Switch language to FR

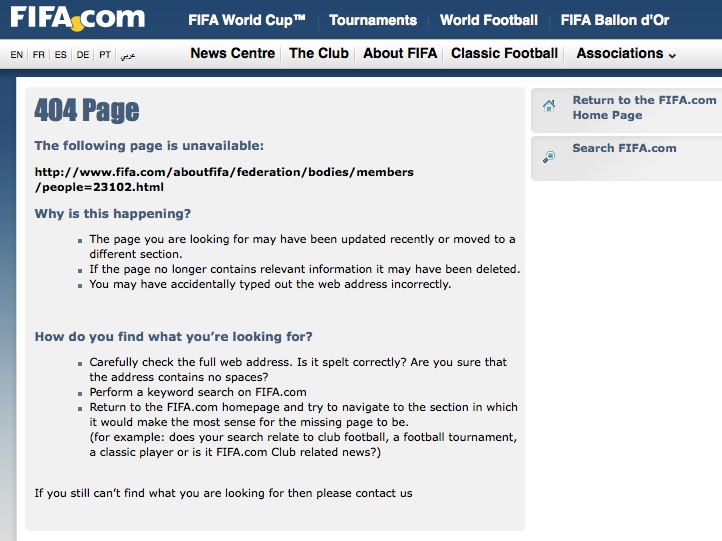pos(39,55)
